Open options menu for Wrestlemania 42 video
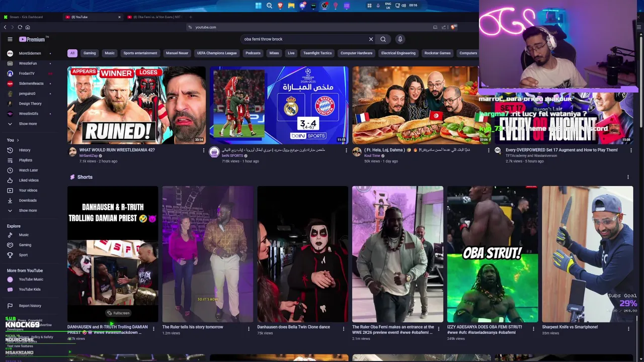The height and width of the screenshot is (362, 644). tap(204, 150)
